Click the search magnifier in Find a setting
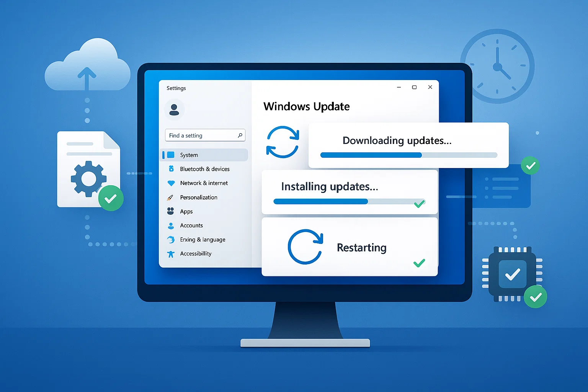This screenshot has height=392, width=588. tap(240, 135)
